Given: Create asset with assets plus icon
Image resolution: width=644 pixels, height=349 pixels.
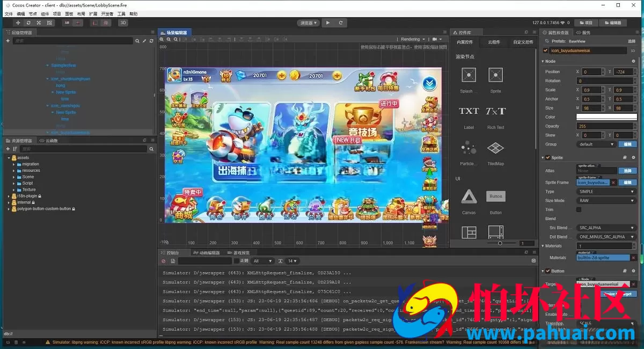Looking at the screenshot, I should (x=8, y=149).
